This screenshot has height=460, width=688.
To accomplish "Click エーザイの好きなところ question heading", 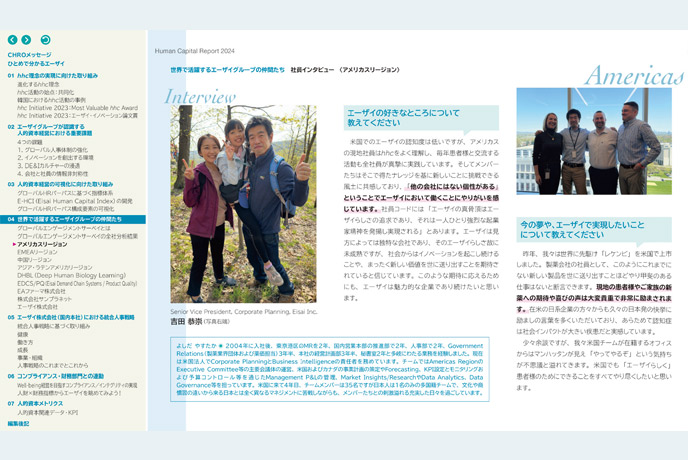I will [421, 118].
